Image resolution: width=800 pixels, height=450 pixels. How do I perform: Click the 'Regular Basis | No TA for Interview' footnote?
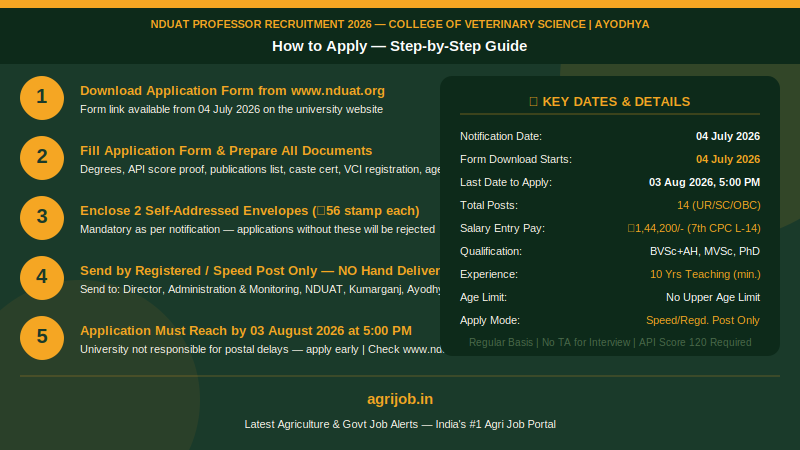610,342
